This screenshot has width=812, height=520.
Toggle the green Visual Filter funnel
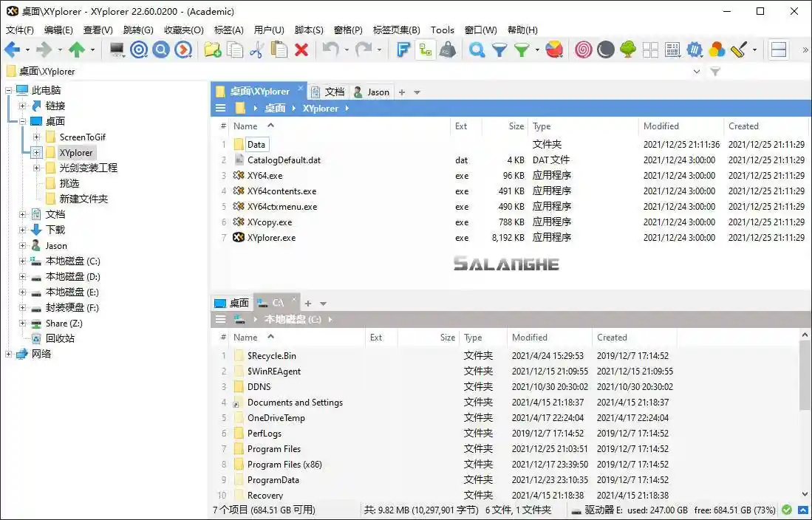tap(523, 49)
